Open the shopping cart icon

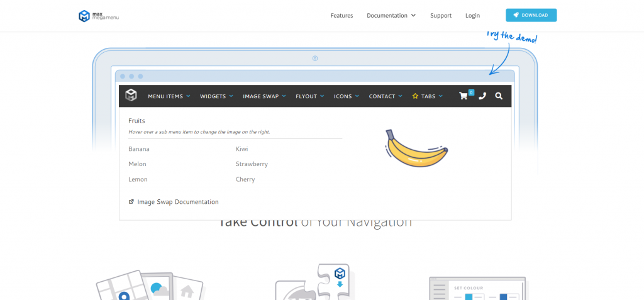(464, 96)
